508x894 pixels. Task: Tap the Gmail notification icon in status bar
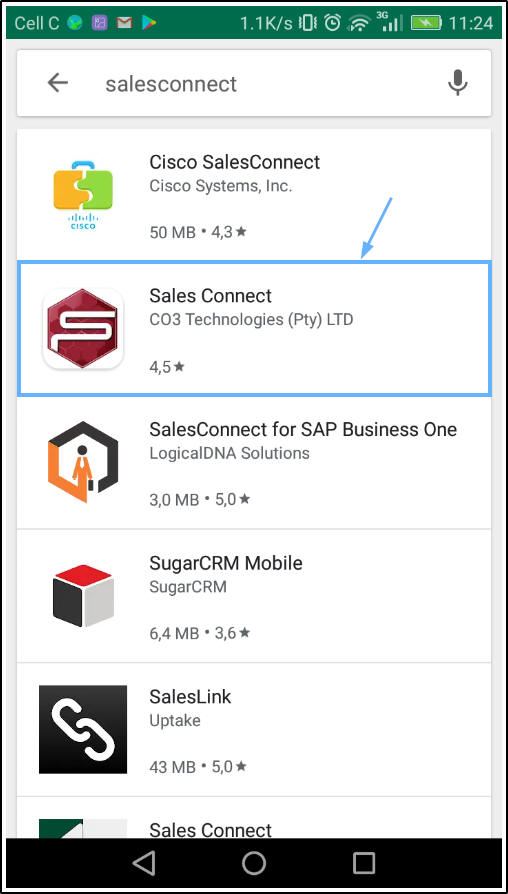point(124,23)
